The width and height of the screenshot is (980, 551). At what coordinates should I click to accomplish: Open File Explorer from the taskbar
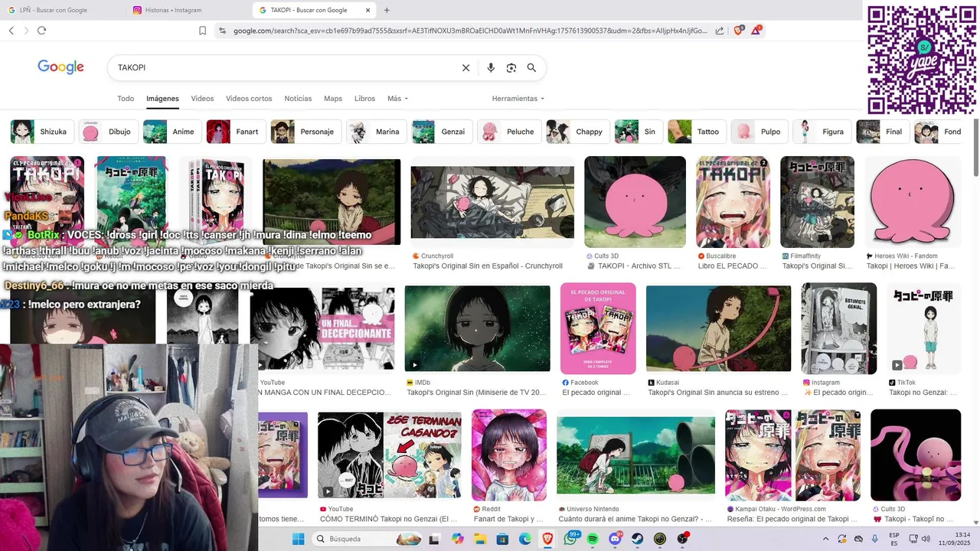click(x=480, y=539)
